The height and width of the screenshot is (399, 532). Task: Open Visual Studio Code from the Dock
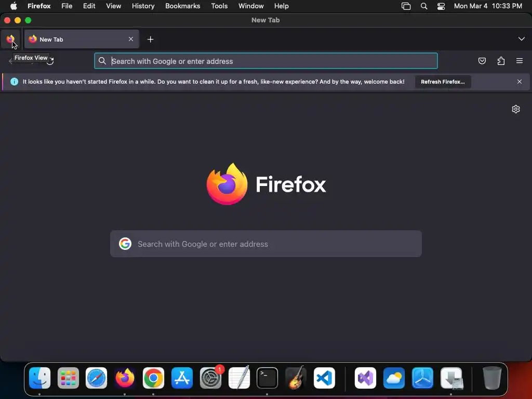pyautogui.click(x=324, y=378)
